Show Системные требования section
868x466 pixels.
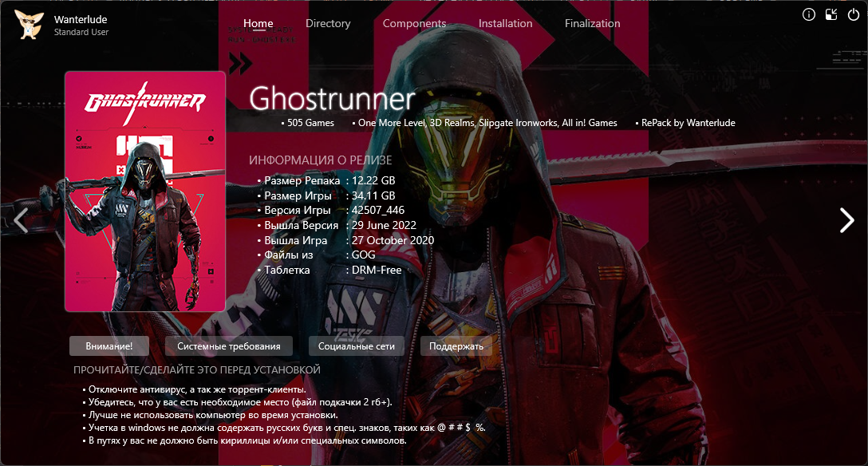click(x=228, y=346)
